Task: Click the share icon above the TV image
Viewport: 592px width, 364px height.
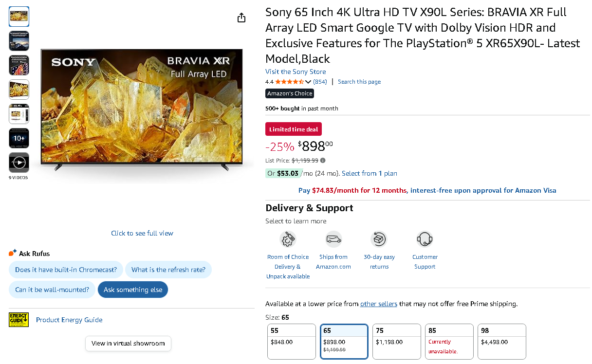Action: pyautogui.click(x=241, y=18)
